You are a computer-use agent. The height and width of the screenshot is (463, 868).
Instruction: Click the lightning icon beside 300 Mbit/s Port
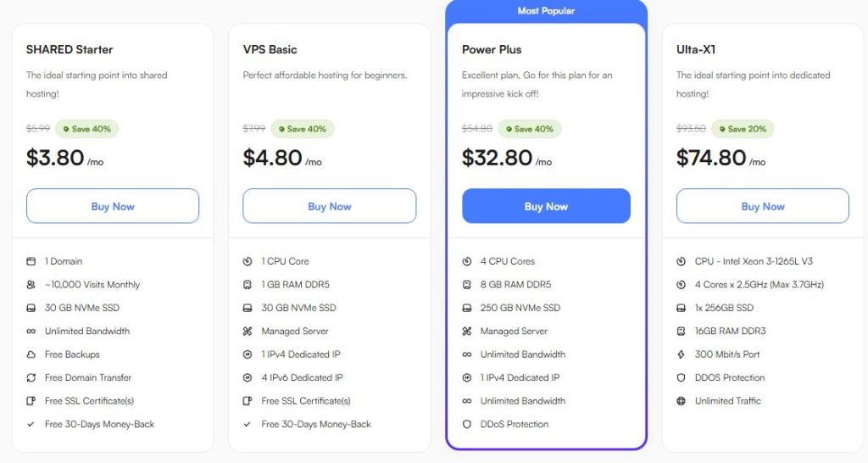coord(682,354)
